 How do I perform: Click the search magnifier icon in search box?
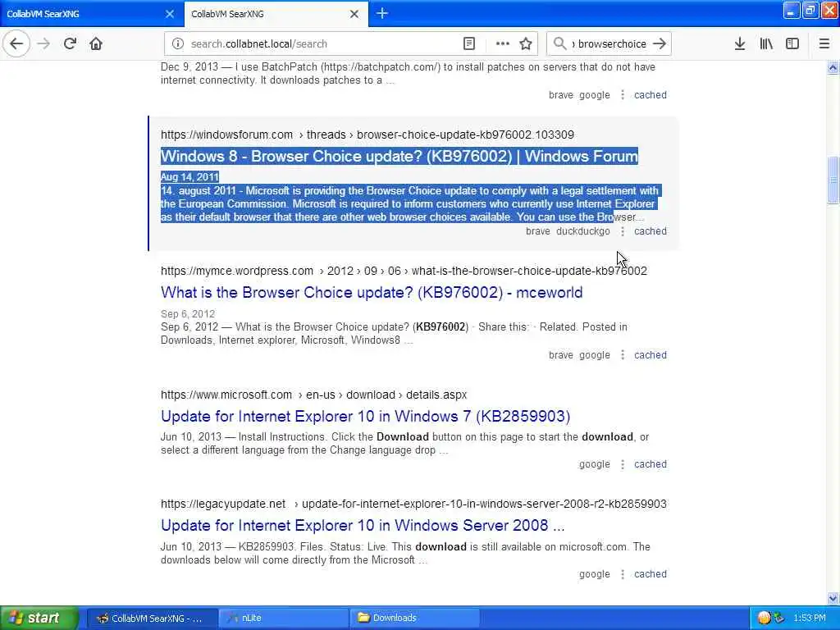click(559, 43)
